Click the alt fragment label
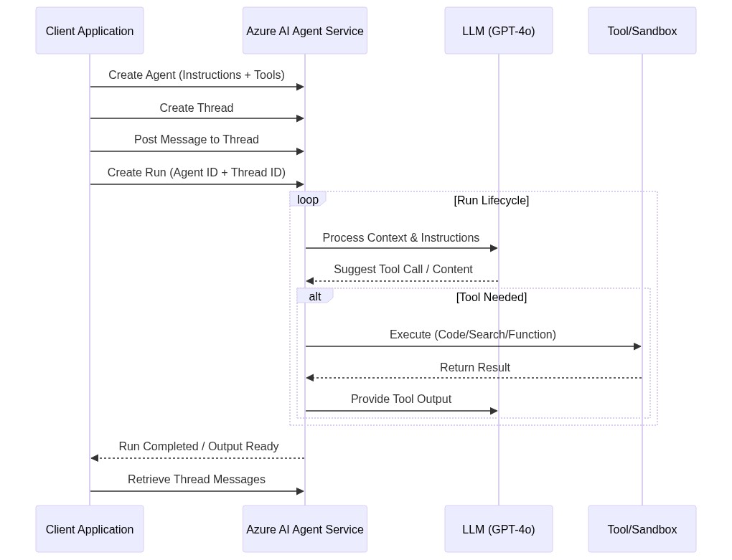 315,296
